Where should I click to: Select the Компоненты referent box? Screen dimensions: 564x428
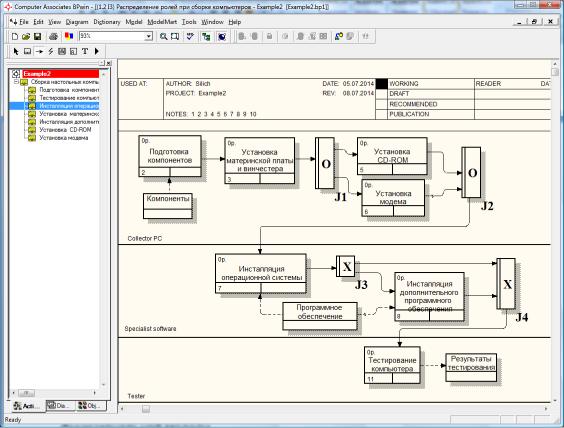pos(168,206)
